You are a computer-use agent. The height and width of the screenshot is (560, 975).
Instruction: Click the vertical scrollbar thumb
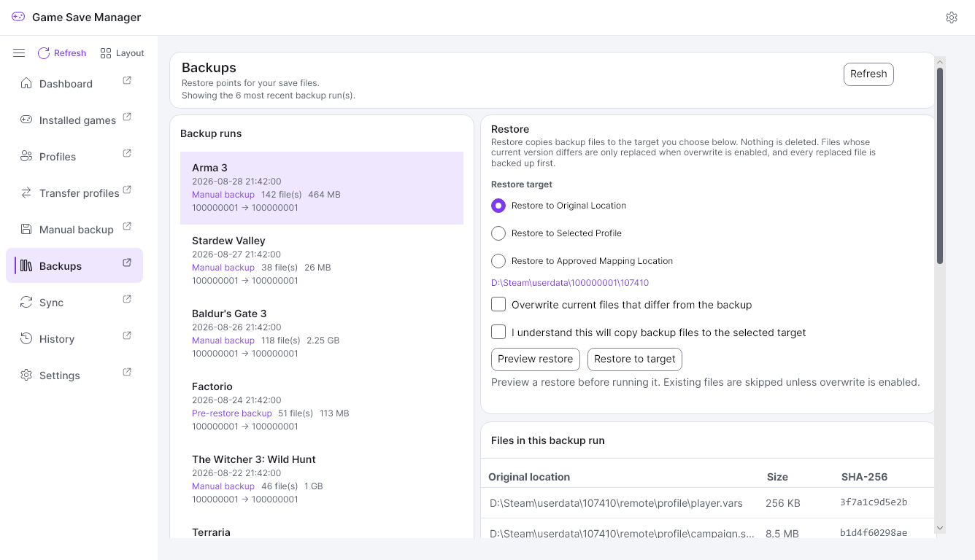pos(940,166)
